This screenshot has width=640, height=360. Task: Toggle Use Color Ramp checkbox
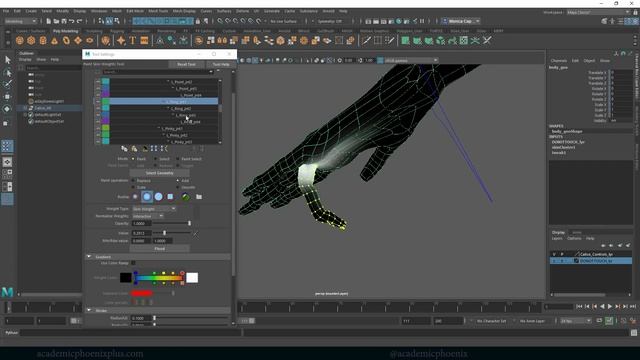click(x=133, y=263)
